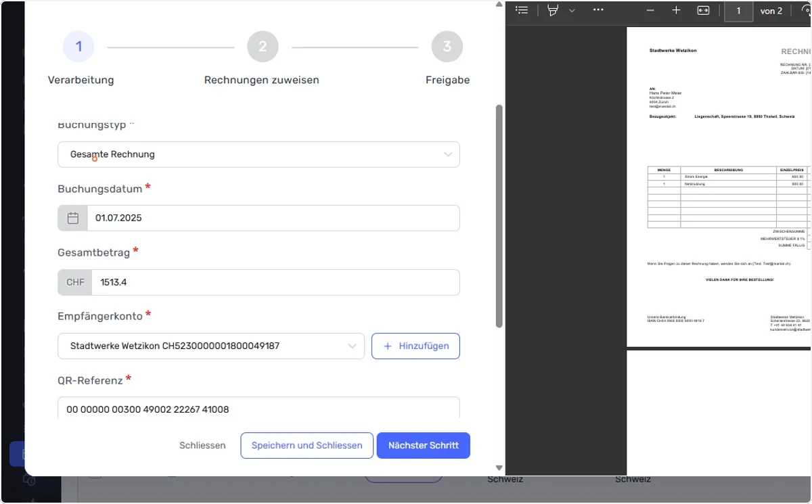Expand the highlighter tool options chevron

click(572, 10)
